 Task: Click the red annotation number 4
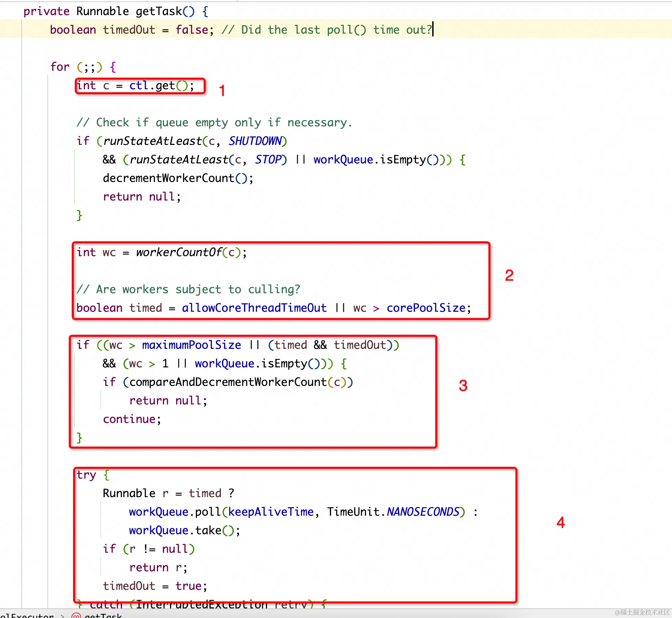click(x=561, y=523)
